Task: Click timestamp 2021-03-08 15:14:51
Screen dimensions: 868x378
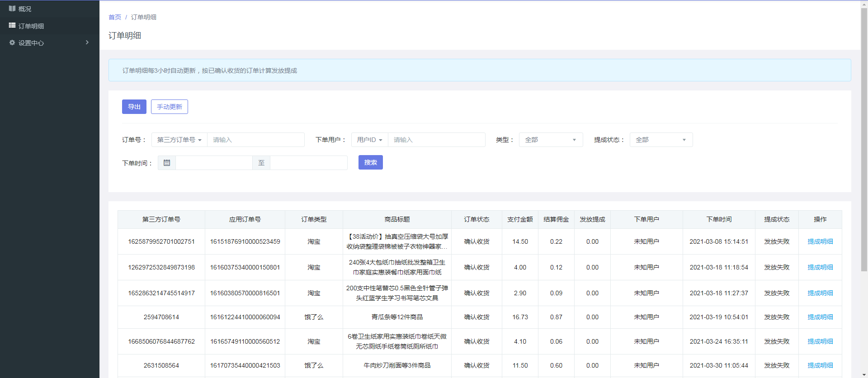Action: pyautogui.click(x=719, y=241)
